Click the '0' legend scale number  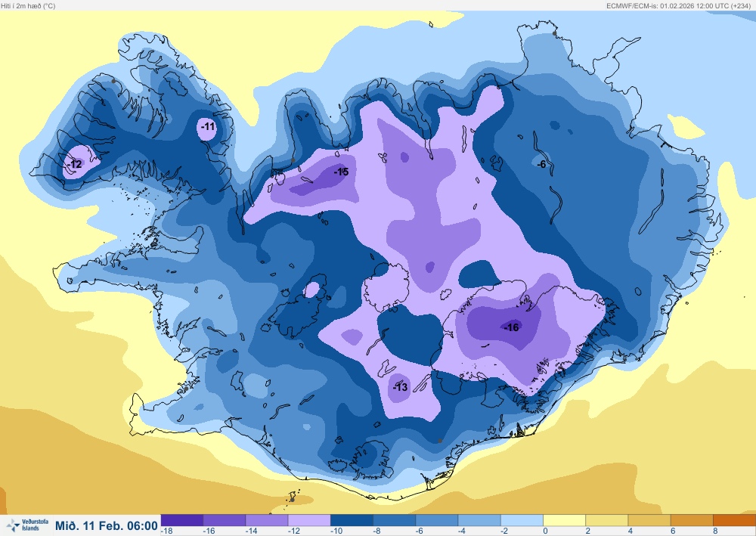[x=545, y=531]
